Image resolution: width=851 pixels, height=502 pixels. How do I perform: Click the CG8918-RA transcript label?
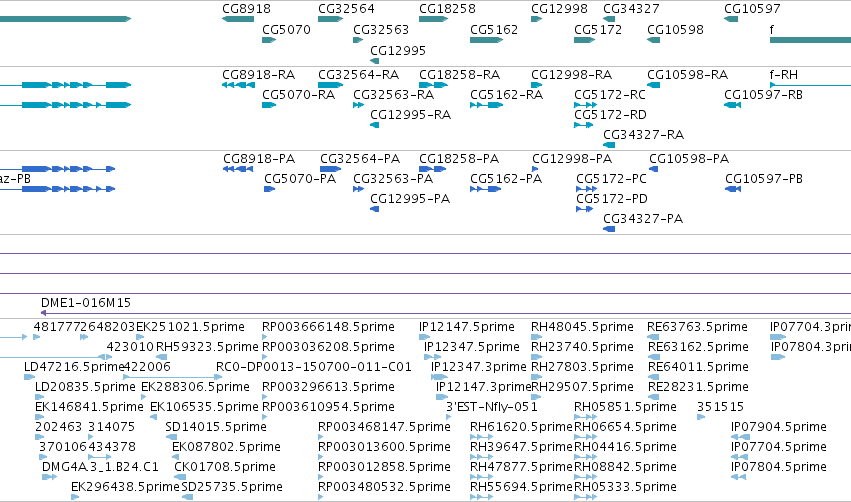pos(258,74)
